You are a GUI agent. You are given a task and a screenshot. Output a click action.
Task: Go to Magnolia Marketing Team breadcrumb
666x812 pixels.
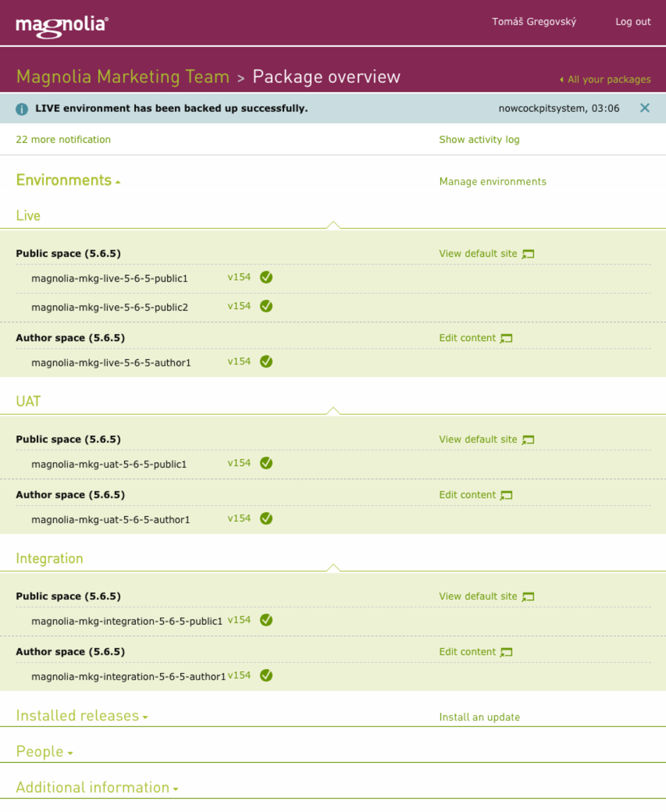123,77
